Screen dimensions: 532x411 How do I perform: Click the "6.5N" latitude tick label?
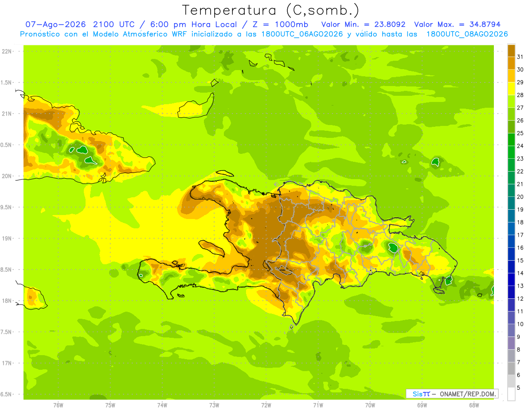pos(7,394)
